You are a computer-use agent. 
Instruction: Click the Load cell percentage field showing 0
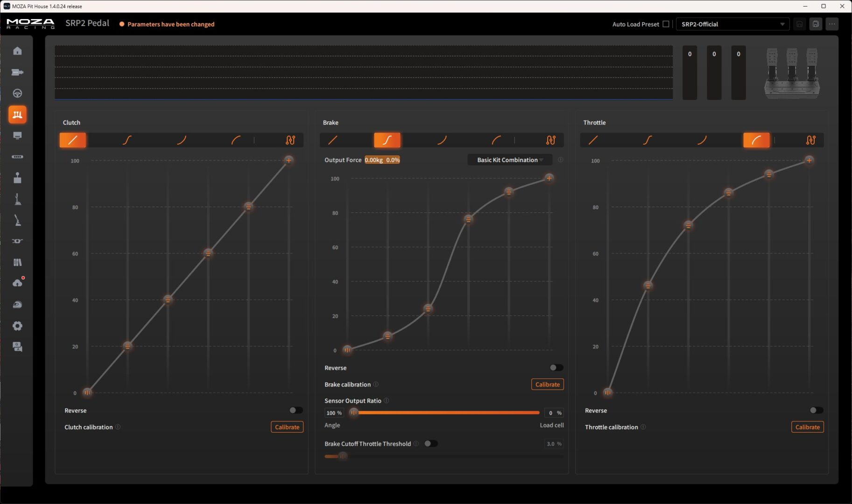tap(554, 413)
